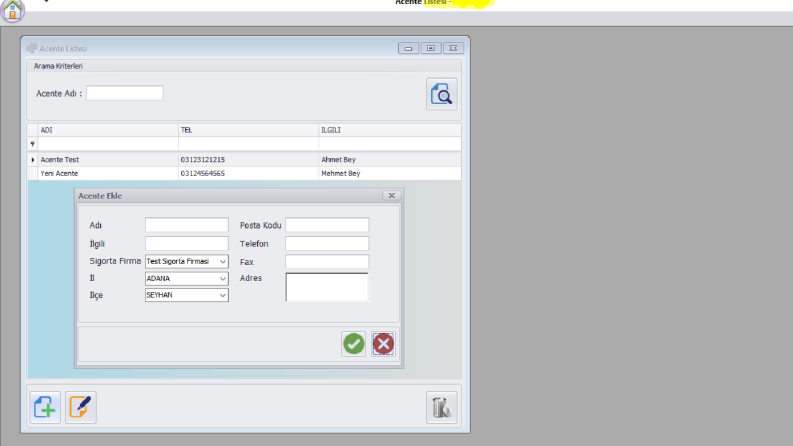Open the Sigorta Firma dropdown
793x446 pixels.
[223, 261]
